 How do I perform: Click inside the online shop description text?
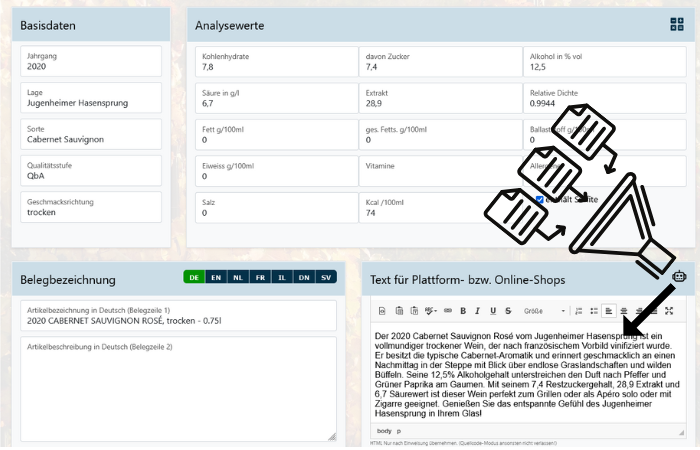coord(528,374)
